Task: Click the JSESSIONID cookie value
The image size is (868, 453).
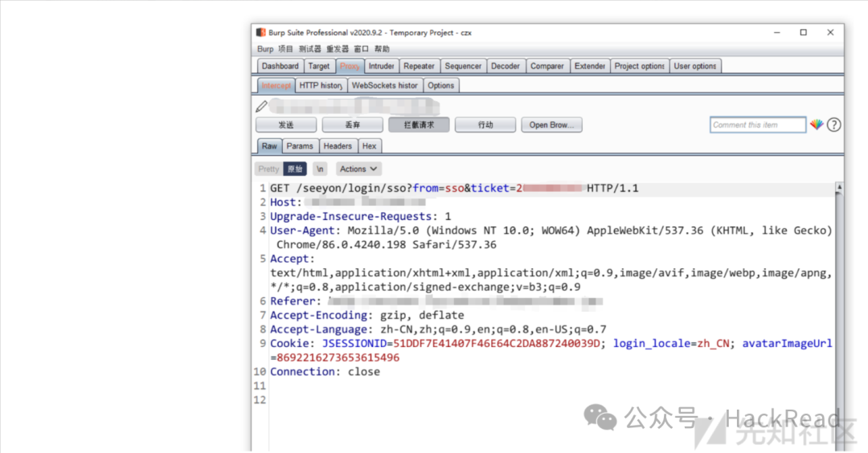Action: pyautogui.click(x=497, y=344)
